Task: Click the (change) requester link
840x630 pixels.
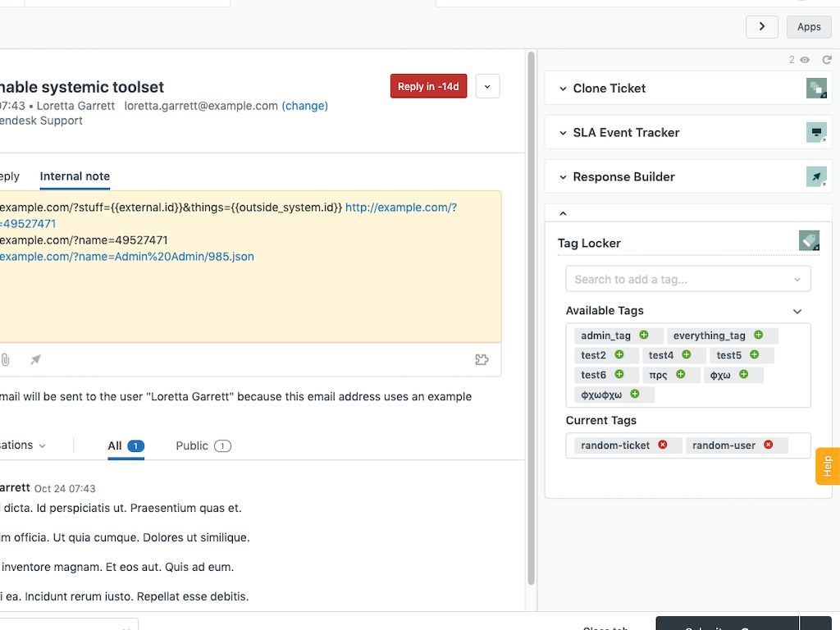Action: click(304, 106)
